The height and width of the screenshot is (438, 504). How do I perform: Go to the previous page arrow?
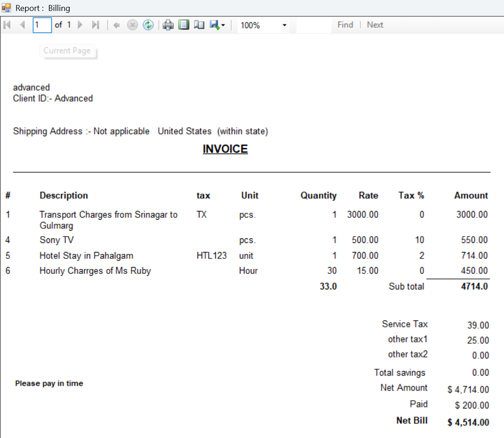[x=22, y=25]
